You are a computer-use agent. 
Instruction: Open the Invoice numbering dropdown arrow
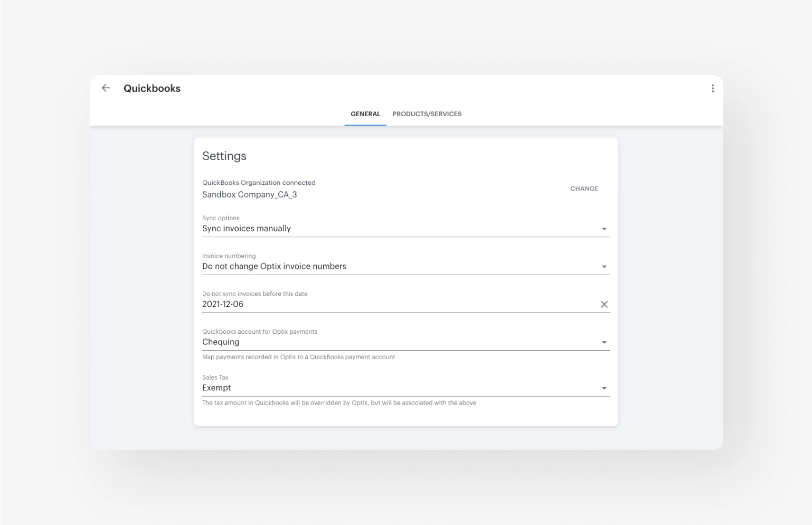click(604, 267)
